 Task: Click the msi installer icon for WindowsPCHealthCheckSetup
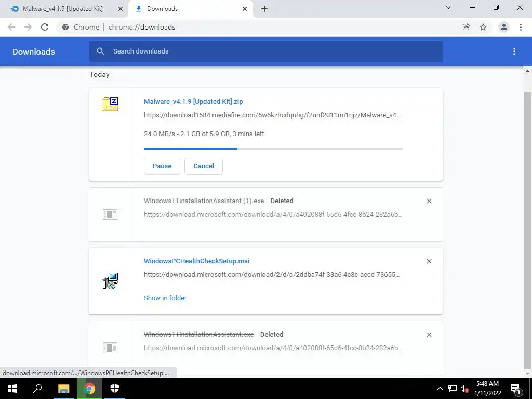coord(110,281)
